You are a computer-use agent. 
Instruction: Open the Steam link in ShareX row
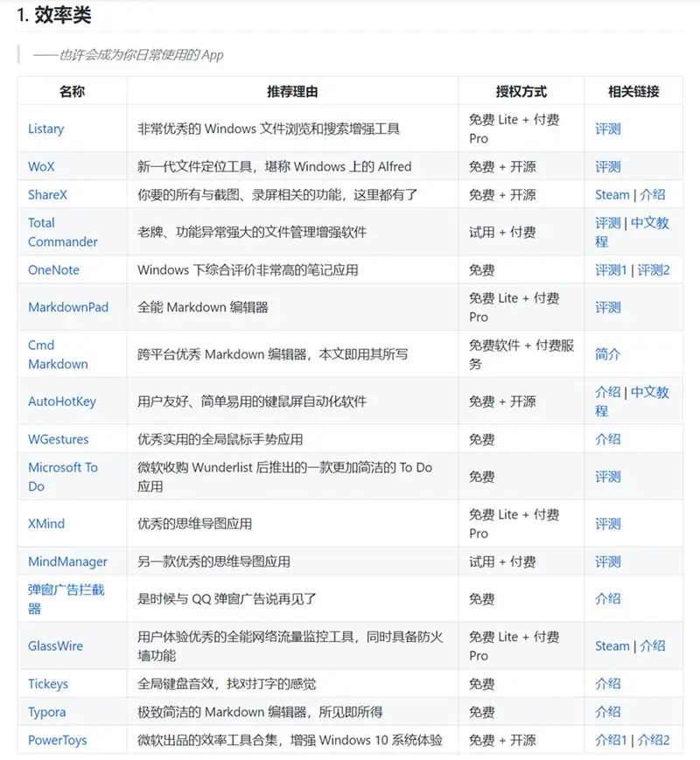pyautogui.click(x=612, y=195)
